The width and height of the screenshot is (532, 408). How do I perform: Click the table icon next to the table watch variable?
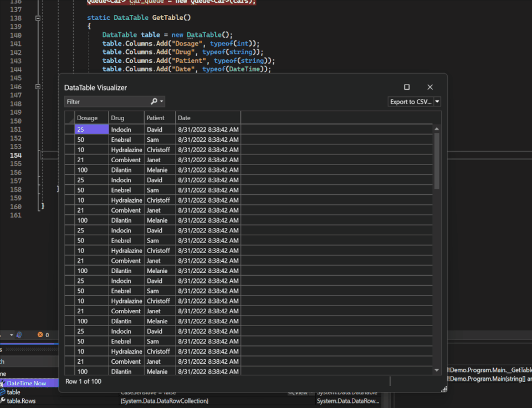click(3, 392)
